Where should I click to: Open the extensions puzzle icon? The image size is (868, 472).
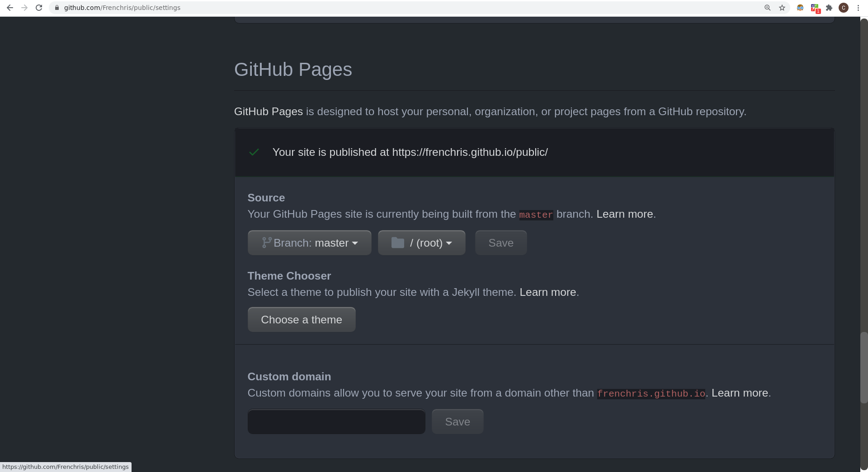pyautogui.click(x=829, y=8)
